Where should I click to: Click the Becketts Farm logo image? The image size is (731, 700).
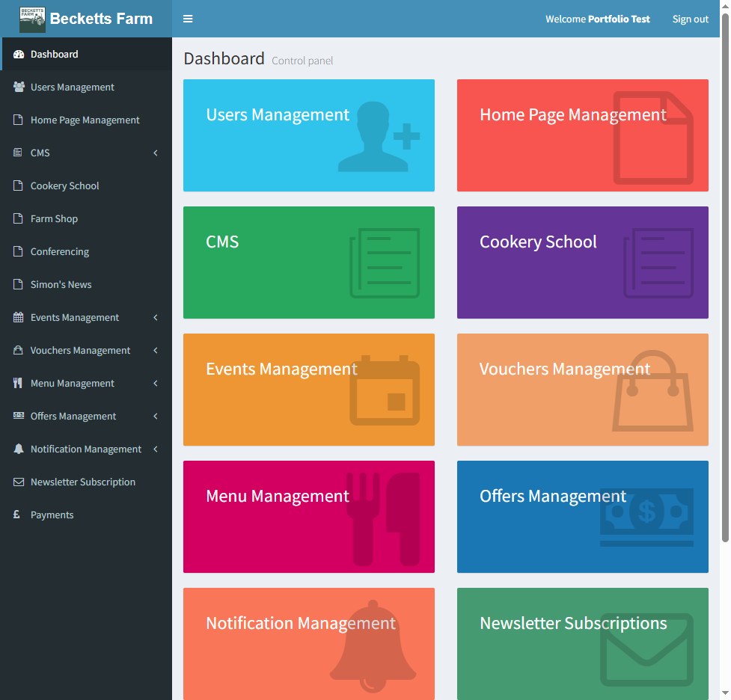32,19
